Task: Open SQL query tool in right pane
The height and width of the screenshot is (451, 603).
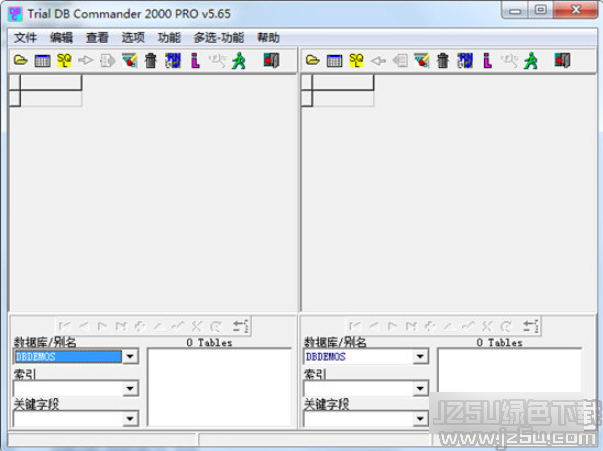Action: (356, 61)
